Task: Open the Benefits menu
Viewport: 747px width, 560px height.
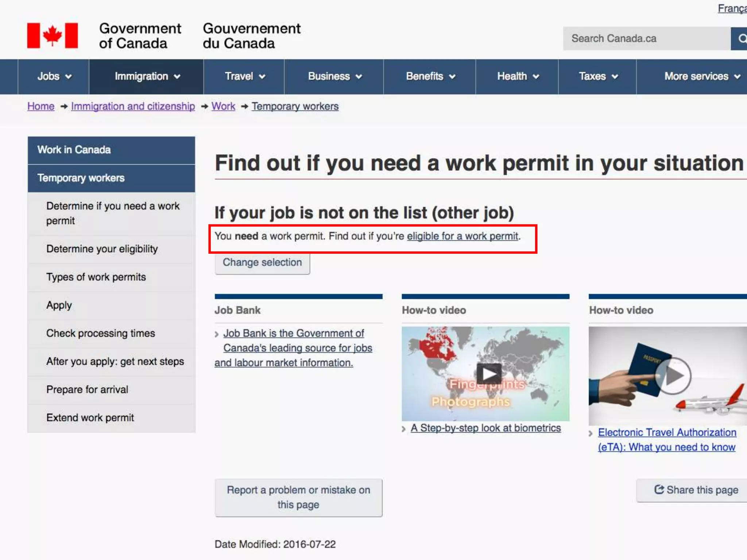Action: click(x=430, y=77)
